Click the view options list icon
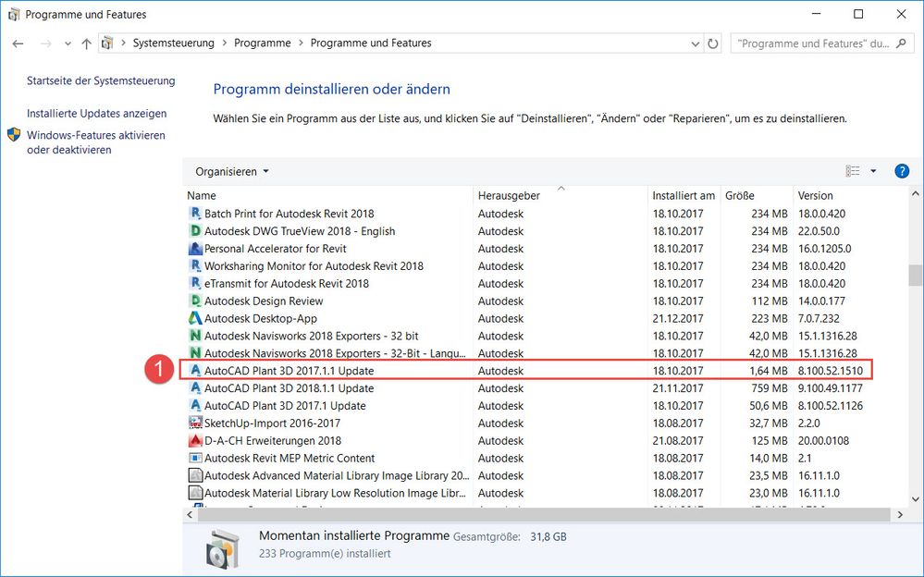 tap(853, 171)
